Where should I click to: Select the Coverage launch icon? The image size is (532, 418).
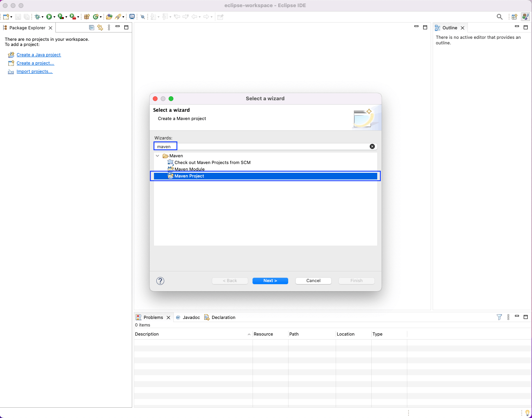(x=61, y=17)
